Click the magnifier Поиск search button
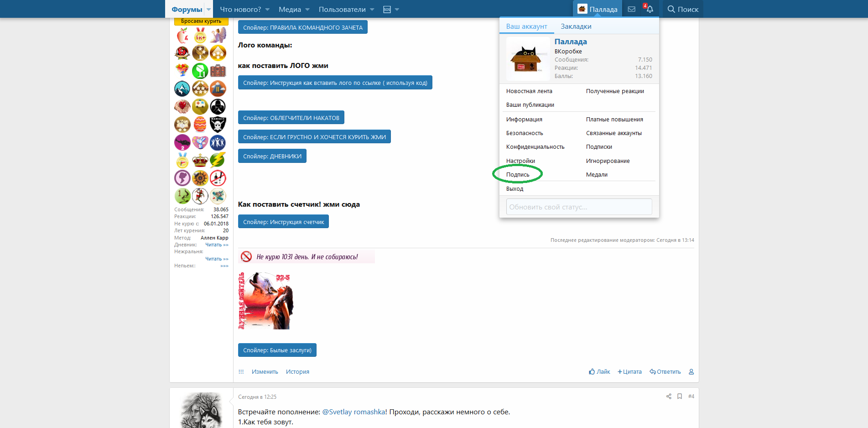This screenshot has height=428, width=868. 683,9
